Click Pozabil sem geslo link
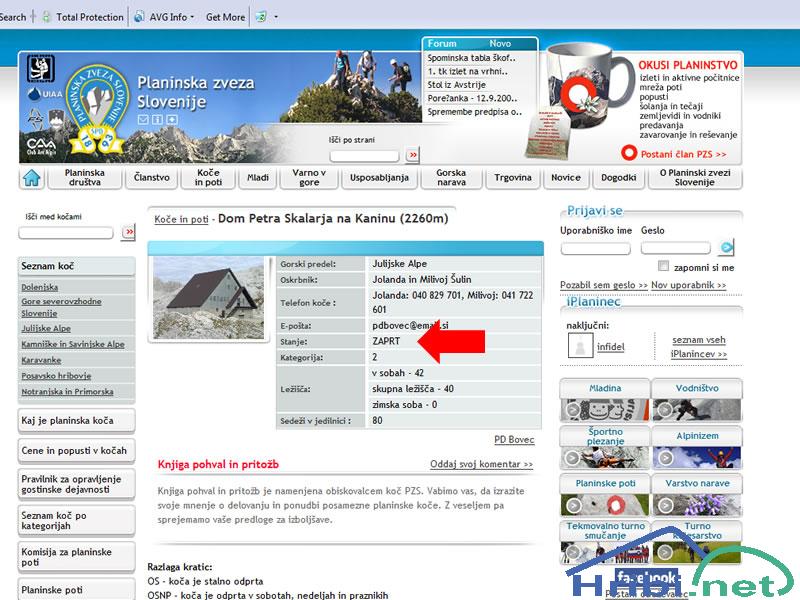 point(604,285)
